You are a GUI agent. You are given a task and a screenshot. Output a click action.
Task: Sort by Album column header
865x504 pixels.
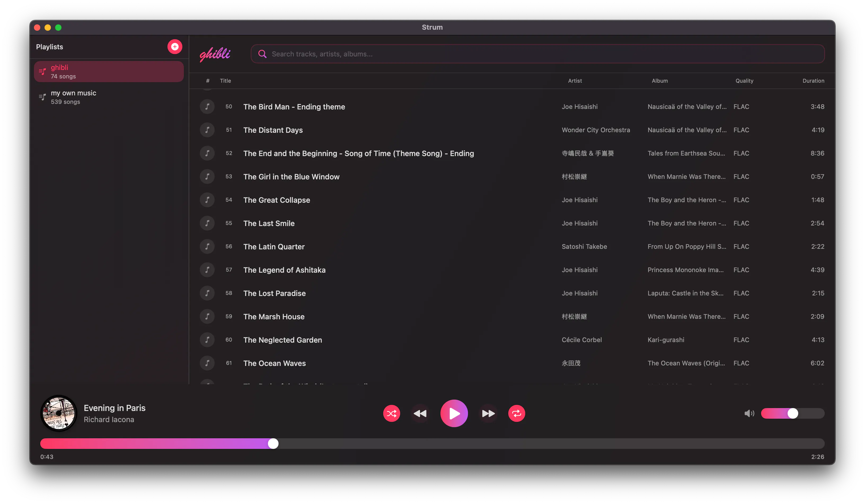[x=660, y=81]
